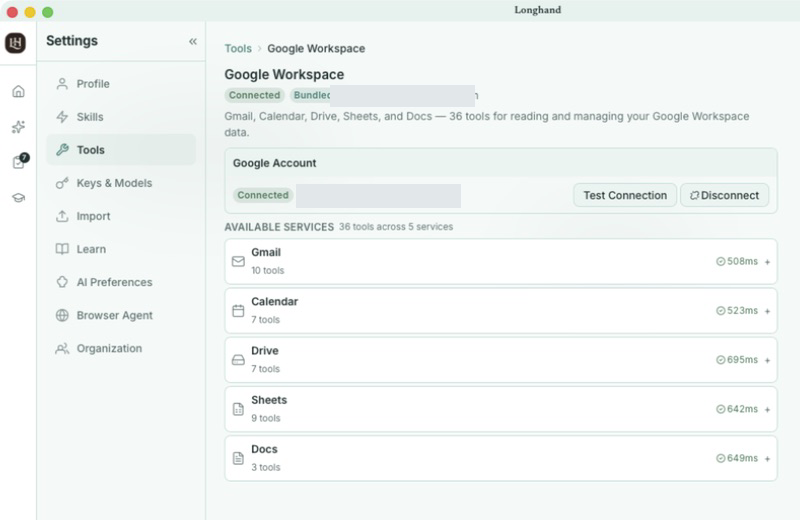Click the Docs document icon
Screen dimensions: 800x520
[x=238, y=458]
